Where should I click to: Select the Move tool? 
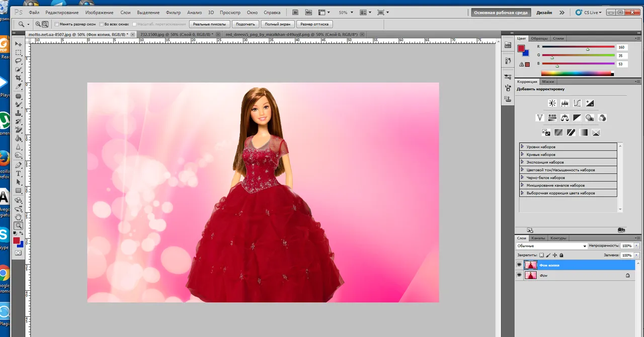(x=19, y=44)
